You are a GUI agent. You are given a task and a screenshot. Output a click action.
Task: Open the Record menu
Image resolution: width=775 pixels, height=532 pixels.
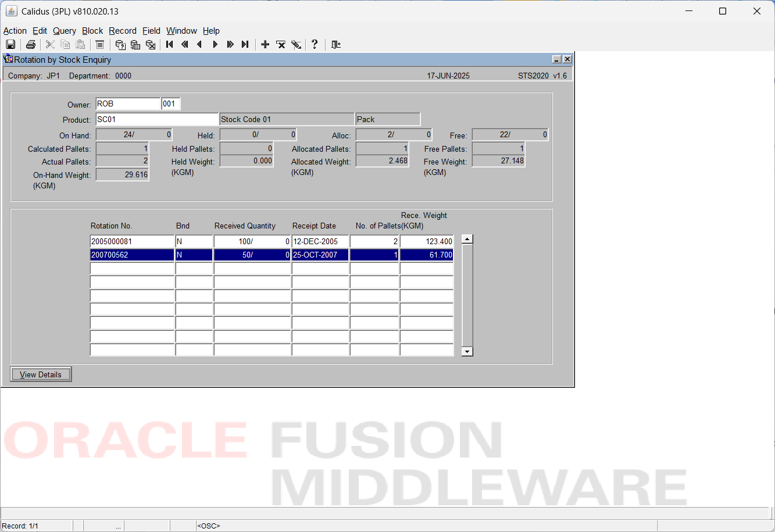(123, 31)
